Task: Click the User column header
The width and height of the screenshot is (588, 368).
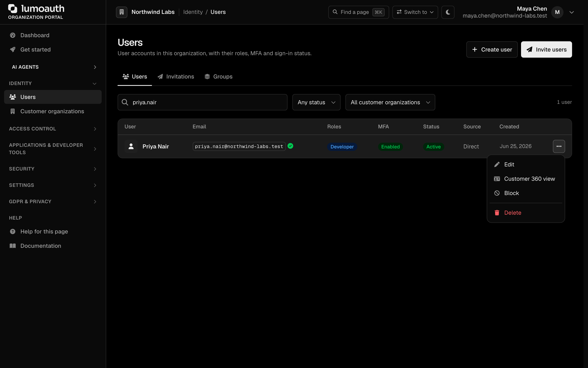Action: (130, 127)
